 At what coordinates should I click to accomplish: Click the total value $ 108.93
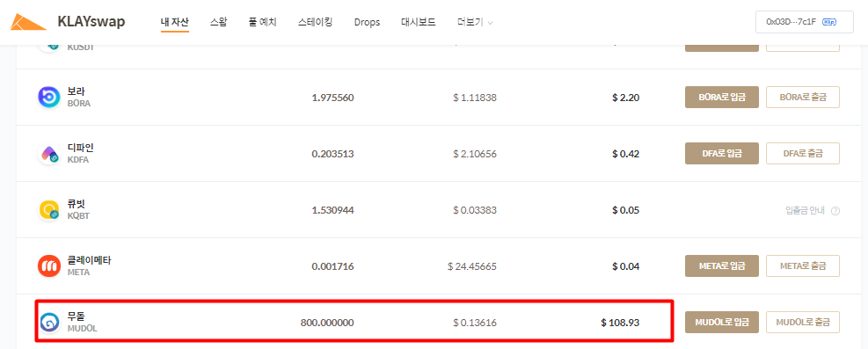coord(620,323)
